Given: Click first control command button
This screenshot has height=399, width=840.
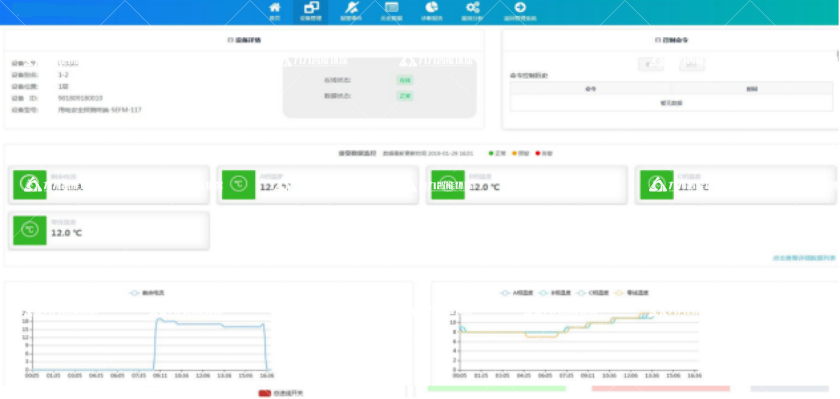Looking at the screenshot, I should point(651,64).
